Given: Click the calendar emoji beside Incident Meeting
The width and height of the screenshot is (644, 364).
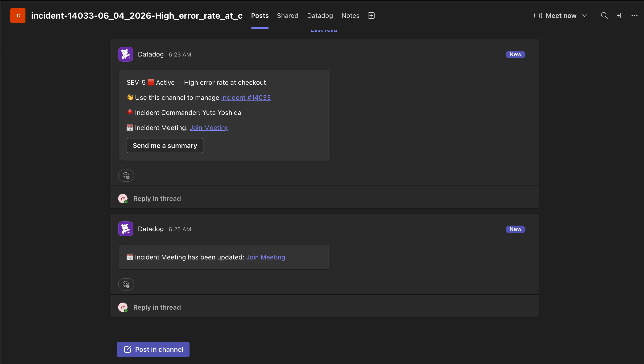Looking at the screenshot, I should coord(130,128).
